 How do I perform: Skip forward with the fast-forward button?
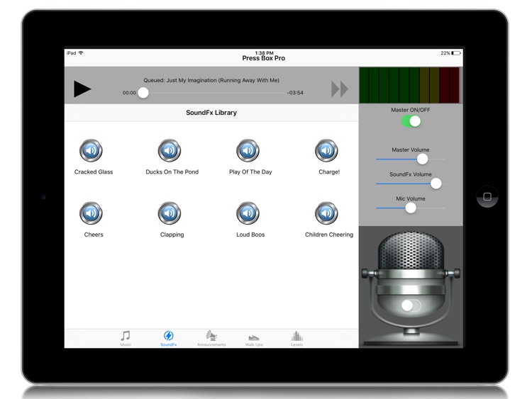coord(340,89)
